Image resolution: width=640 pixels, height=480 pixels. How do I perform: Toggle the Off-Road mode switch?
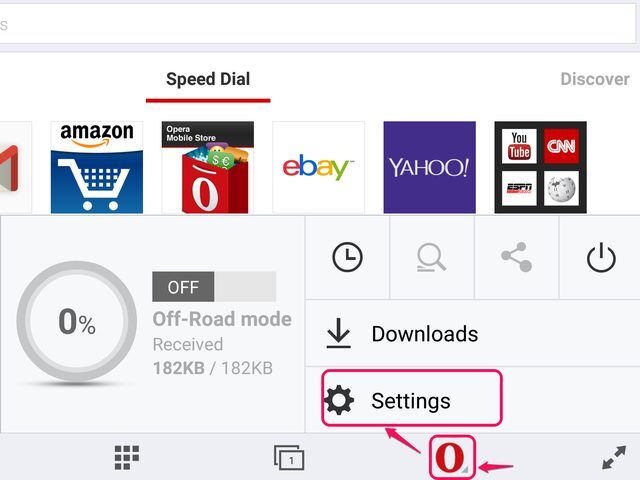coord(213,287)
